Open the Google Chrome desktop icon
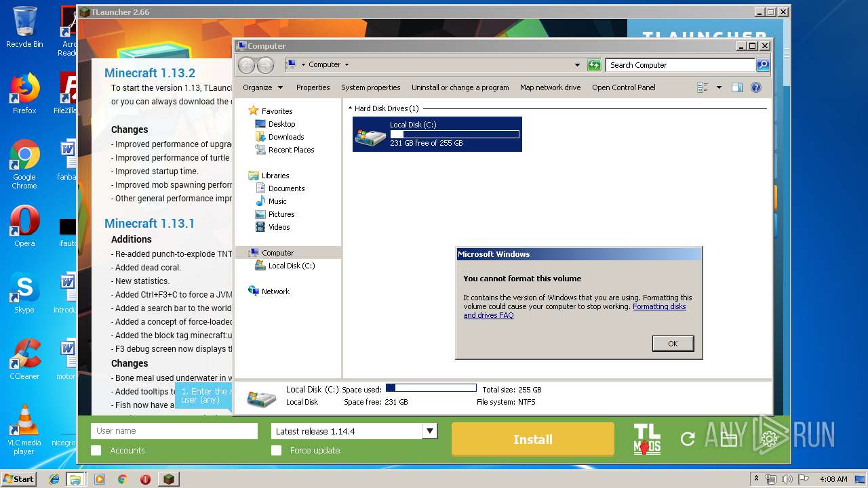The height and width of the screenshot is (488, 868). point(24,164)
